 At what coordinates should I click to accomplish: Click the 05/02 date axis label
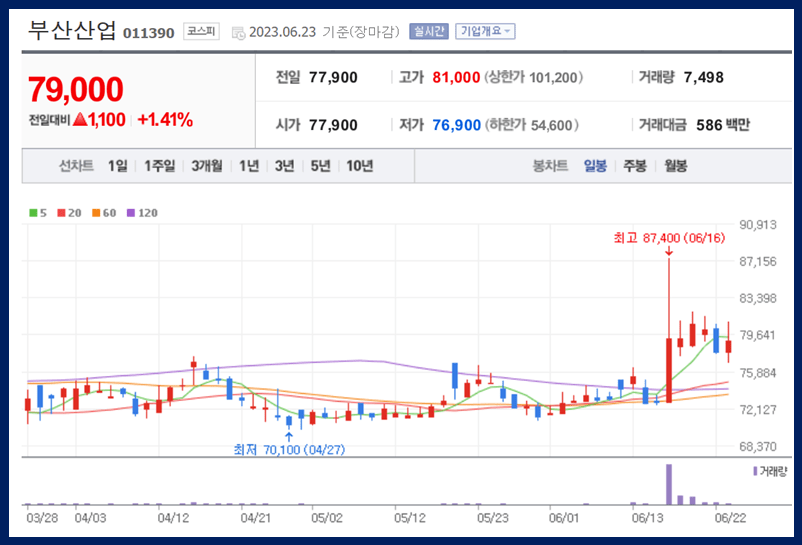pyautogui.click(x=327, y=518)
